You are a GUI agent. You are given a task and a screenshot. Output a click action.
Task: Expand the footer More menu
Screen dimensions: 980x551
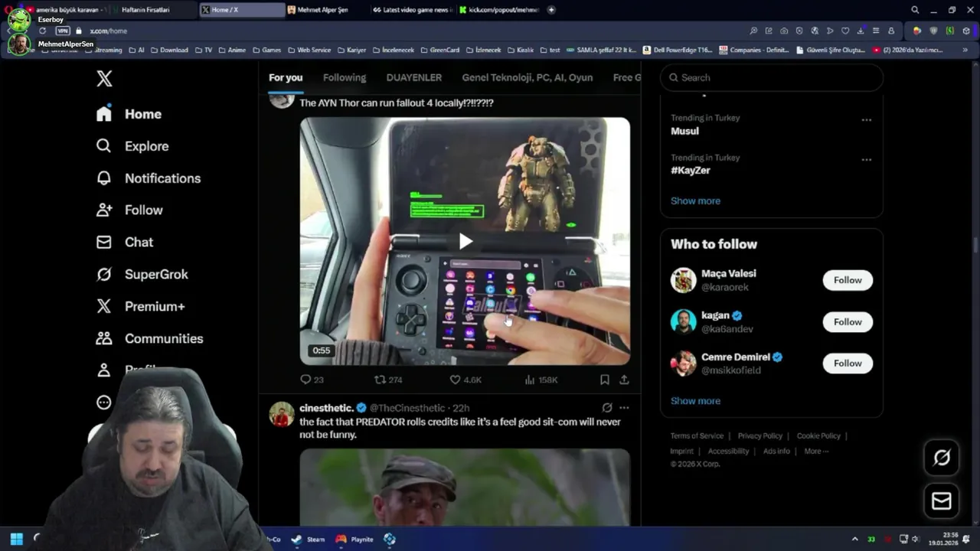816,451
